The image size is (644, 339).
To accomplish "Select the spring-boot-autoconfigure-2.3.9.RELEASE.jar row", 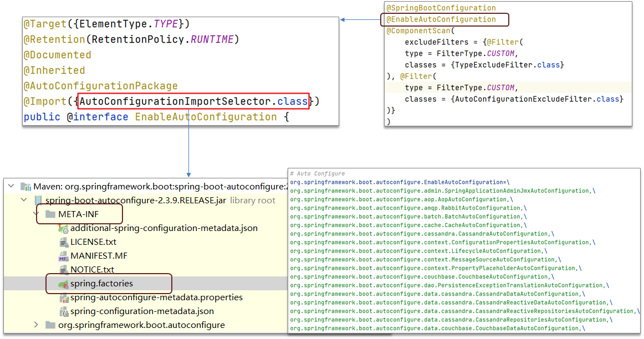I will click(136, 201).
